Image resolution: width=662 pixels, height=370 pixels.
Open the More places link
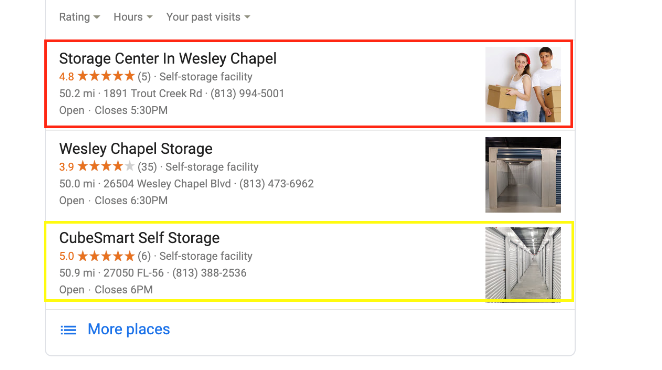(x=129, y=329)
